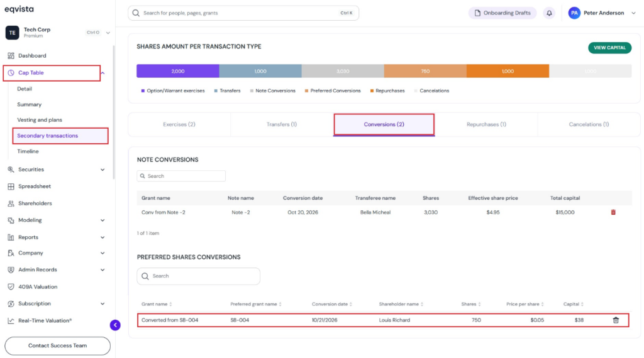Click the Preferred Conversions 750 bar segment
This screenshot has width=644, height=358.
point(425,71)
